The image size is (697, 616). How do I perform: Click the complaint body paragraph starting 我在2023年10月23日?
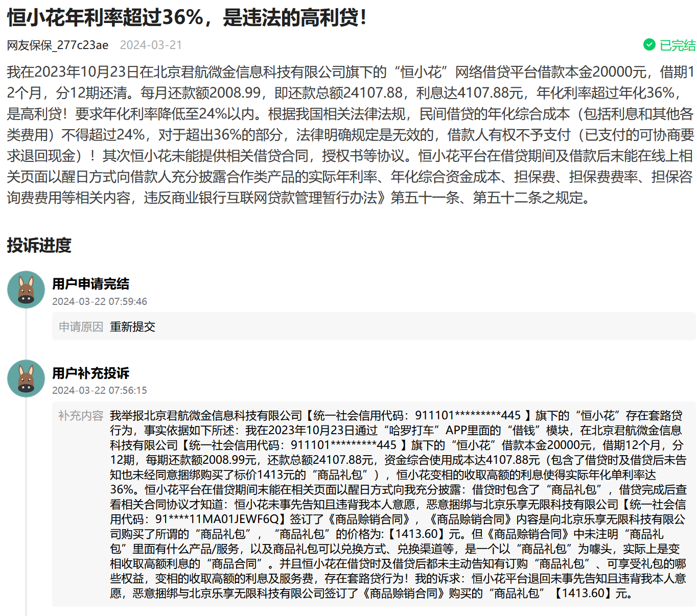point(351,134)
